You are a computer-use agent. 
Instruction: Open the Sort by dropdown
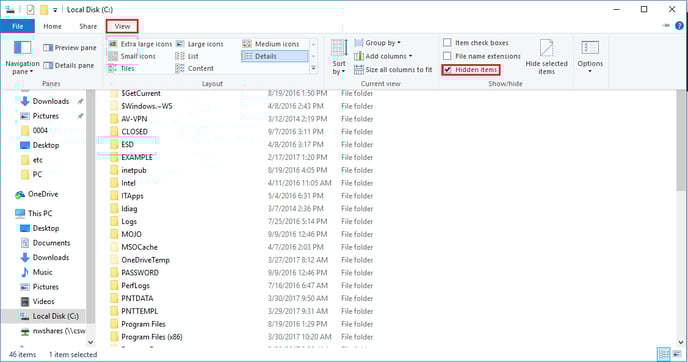(339, 57)
